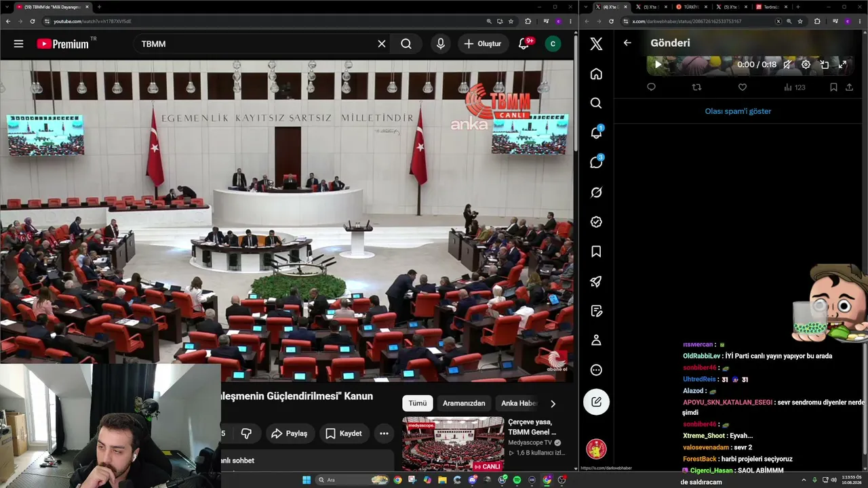Viewport: 868px width, 488px height.
Task: Toggle picture-in-picture on X video
Action: [825, 65]
